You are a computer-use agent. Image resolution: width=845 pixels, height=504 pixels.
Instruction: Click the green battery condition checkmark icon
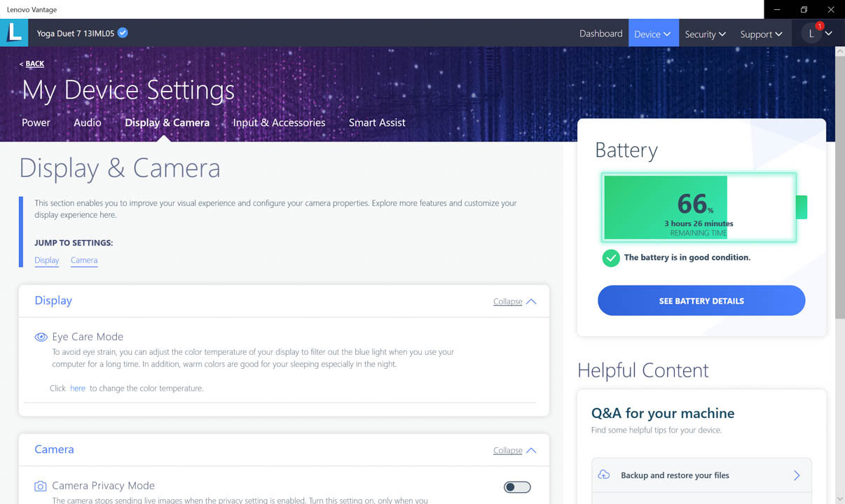pyautogui.click(x=610, y=258)
